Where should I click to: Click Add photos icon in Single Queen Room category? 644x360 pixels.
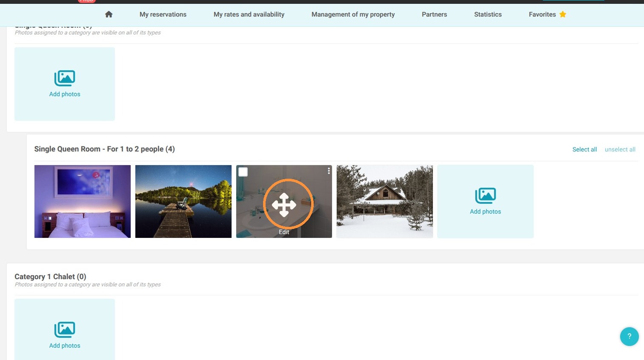(x=65, y=78)
